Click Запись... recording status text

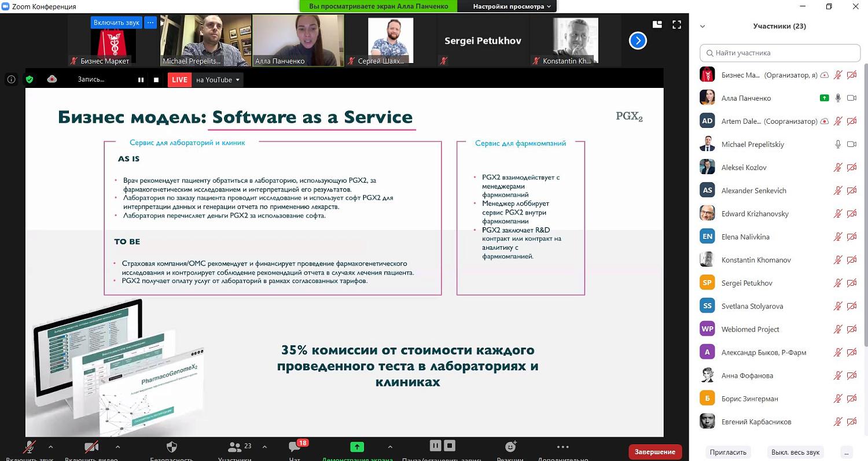click(91, 80)
